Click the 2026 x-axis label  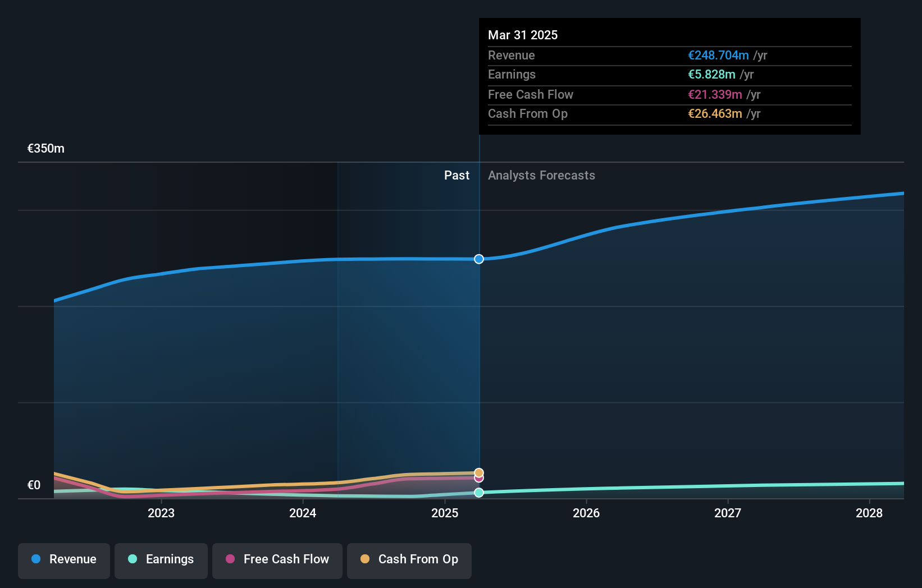coord(586,513)
